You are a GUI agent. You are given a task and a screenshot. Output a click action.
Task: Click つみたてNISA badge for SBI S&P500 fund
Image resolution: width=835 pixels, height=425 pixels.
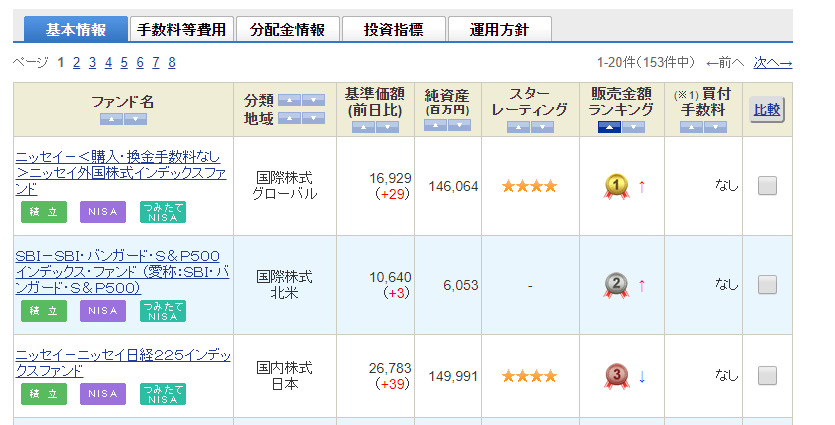[163, 311]
